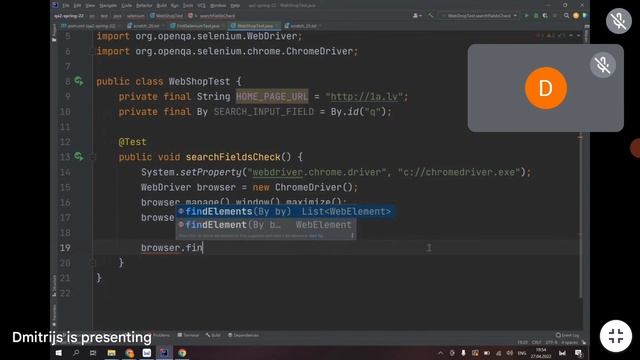Screen dimensions: 640x360
Task: Click run gutter icon beside class WebShopTest
Action: point(78,81)
